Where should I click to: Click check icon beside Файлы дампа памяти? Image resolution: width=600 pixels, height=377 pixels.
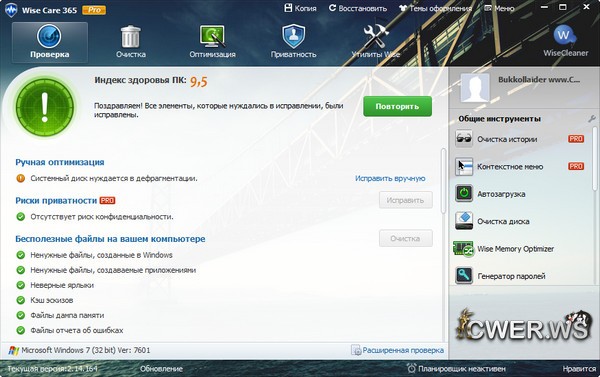pos(21,315)
